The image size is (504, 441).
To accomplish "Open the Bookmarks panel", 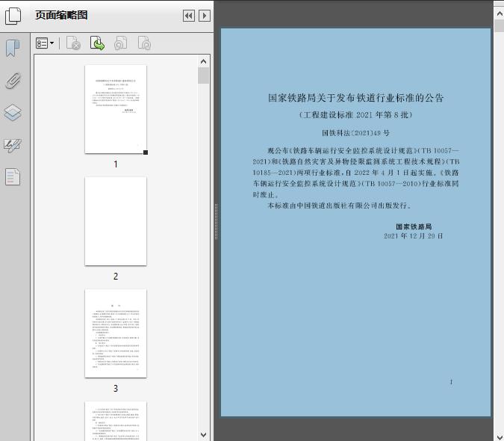I will [x=13, y=49].
